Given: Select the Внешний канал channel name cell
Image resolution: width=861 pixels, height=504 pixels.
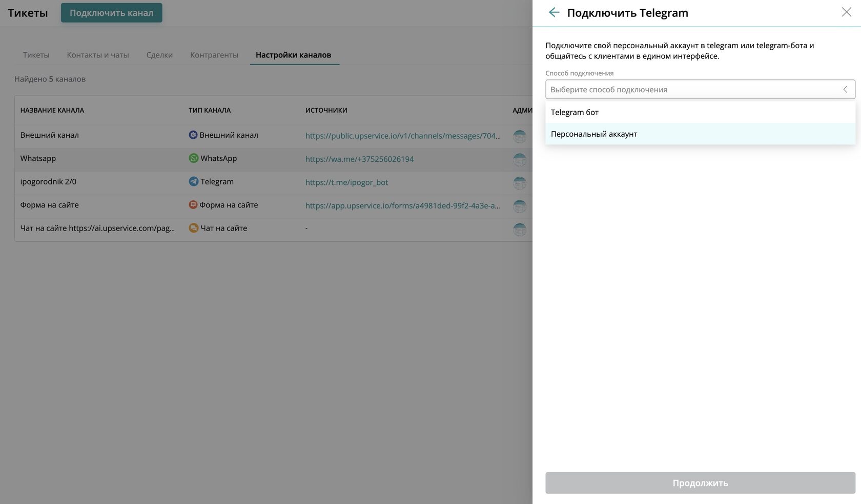Looking at the screenshot, I should pyautogui.click(x=50, y=135).
